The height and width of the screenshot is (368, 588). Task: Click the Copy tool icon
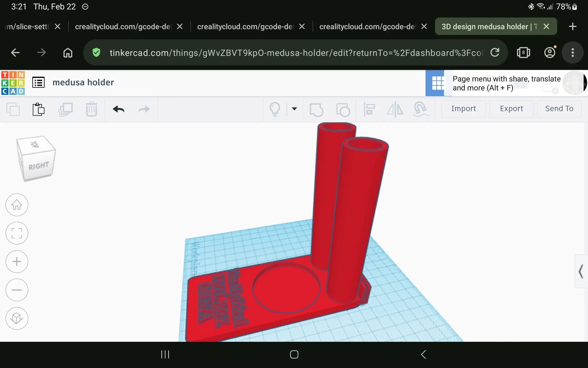click(13, 109)
